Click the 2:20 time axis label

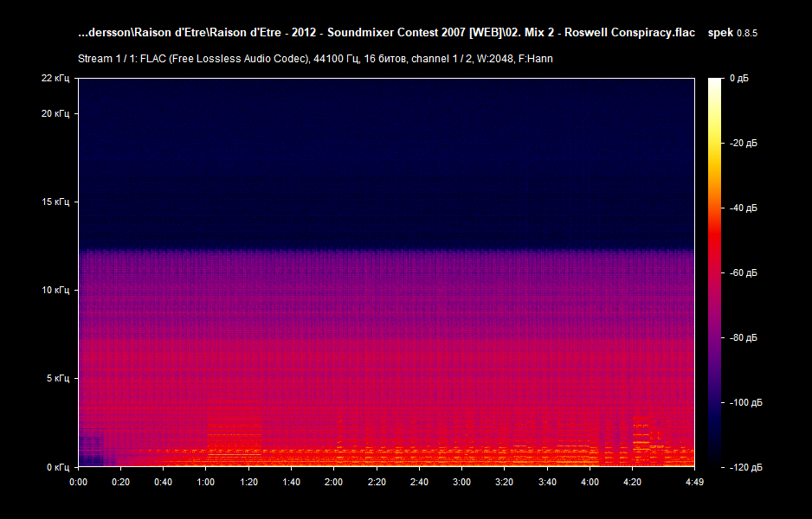377,483
